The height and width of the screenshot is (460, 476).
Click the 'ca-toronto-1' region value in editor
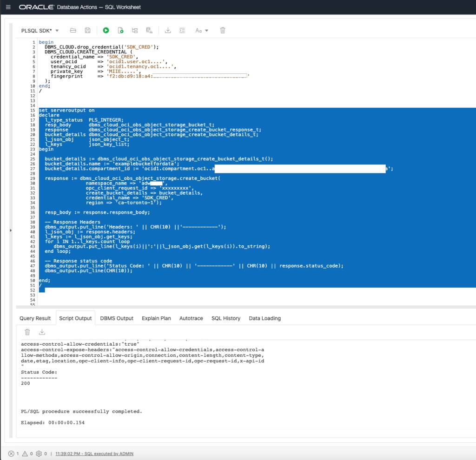[136, 203]
